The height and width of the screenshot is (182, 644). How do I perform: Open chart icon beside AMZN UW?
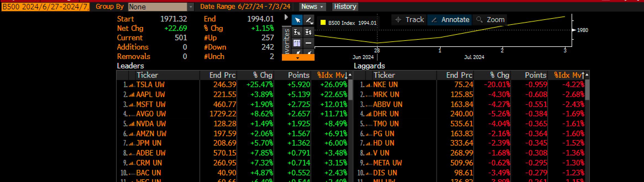[132, 134]
